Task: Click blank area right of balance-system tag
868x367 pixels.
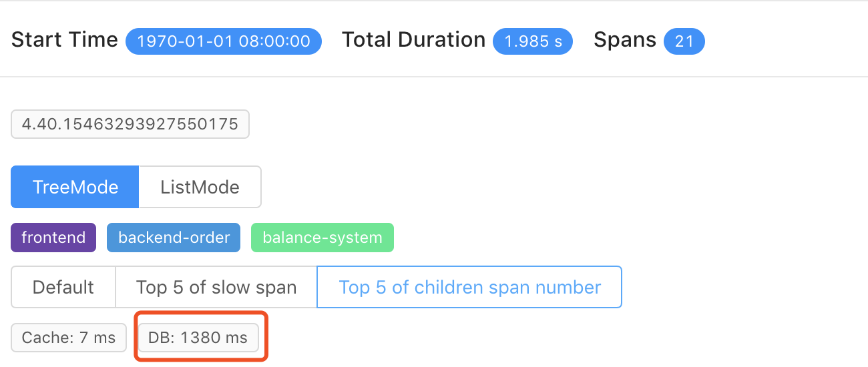Action: point(601,238)
